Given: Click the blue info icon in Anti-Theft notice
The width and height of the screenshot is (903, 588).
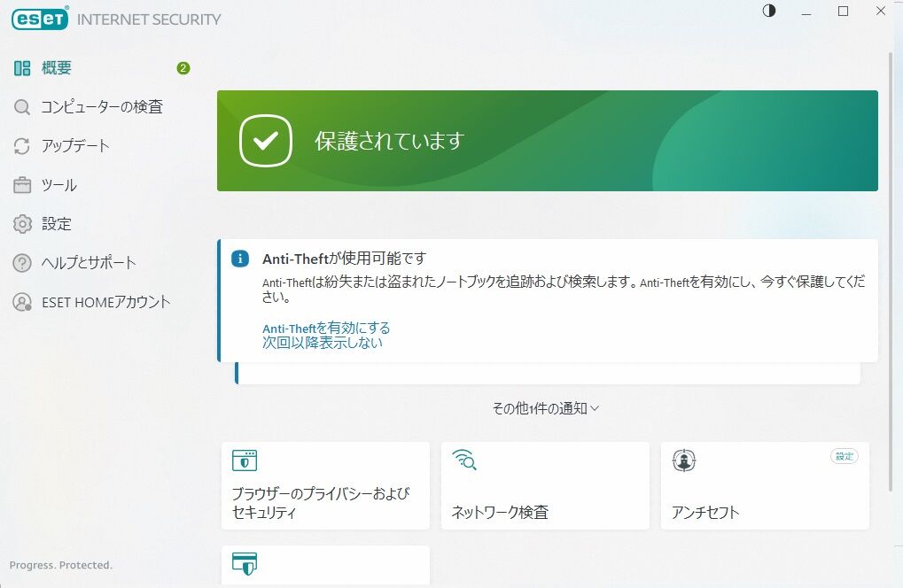Looking at the screenshot, I should [x=240, y=259].
